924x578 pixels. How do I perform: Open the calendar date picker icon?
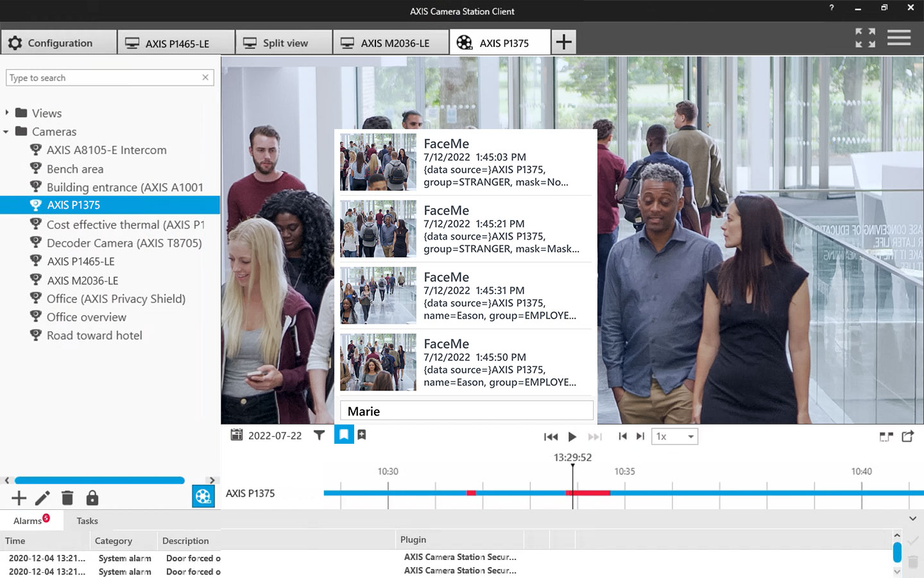tap(237, 435)
